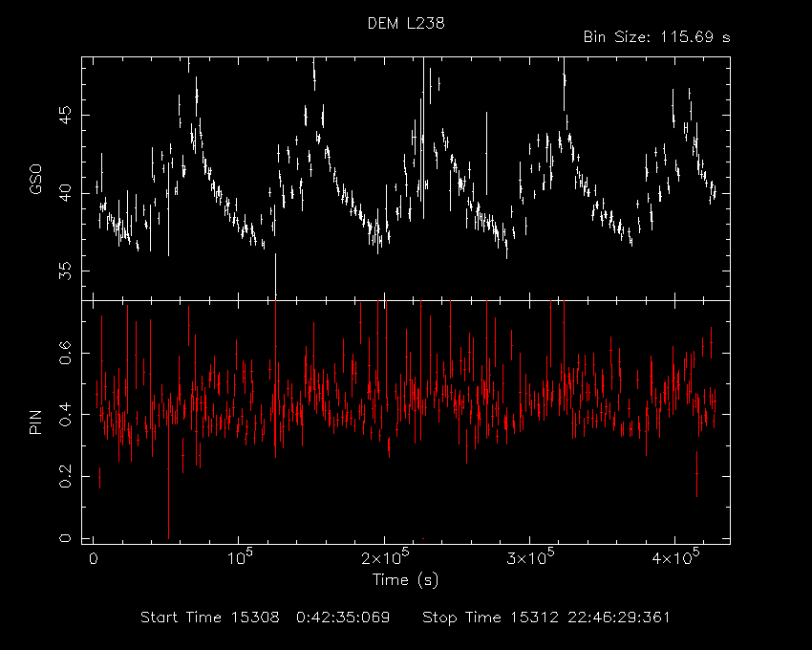Click the stop time value 22:46:29:361
This screenshot has width=812, height=650.
point(619,617)
